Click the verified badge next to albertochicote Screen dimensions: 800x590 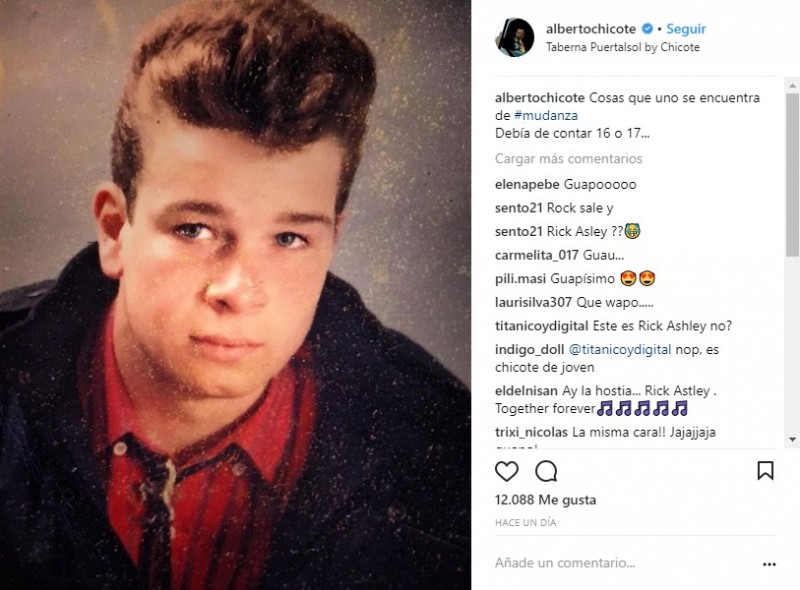point(647,29)
